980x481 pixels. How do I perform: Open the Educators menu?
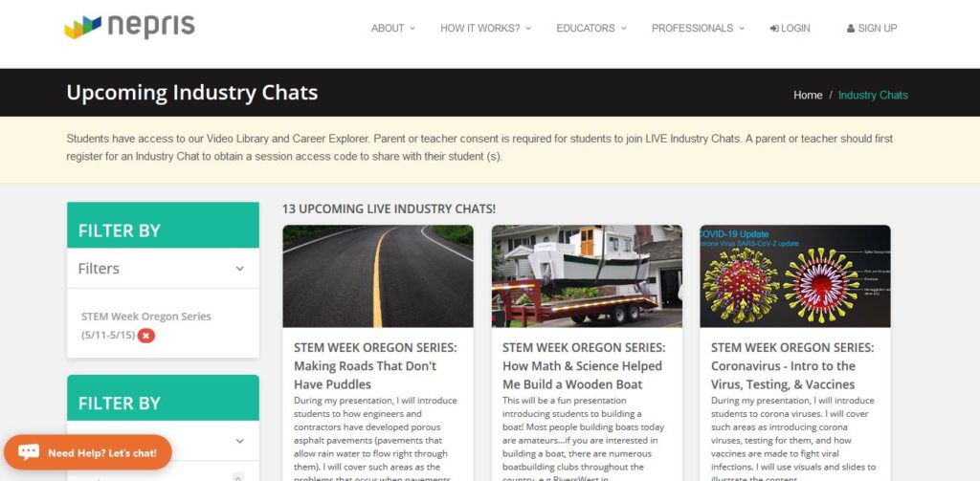click(591, 28)
